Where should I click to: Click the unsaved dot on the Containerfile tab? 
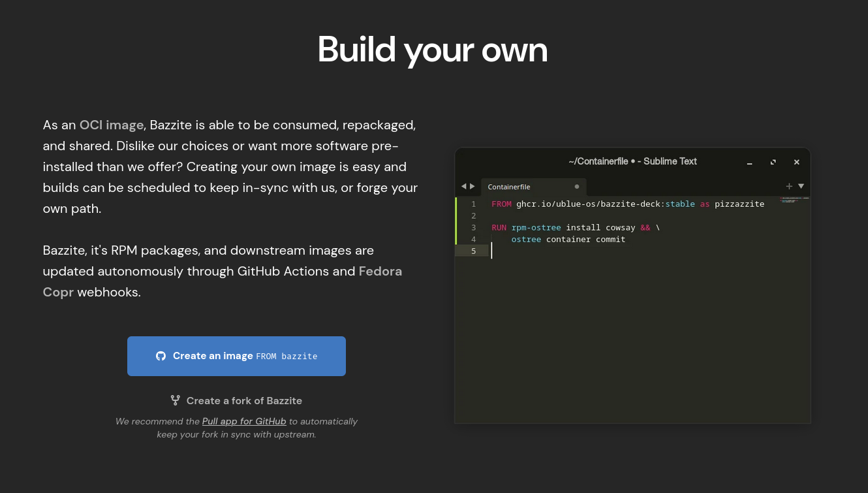point(577,187)
